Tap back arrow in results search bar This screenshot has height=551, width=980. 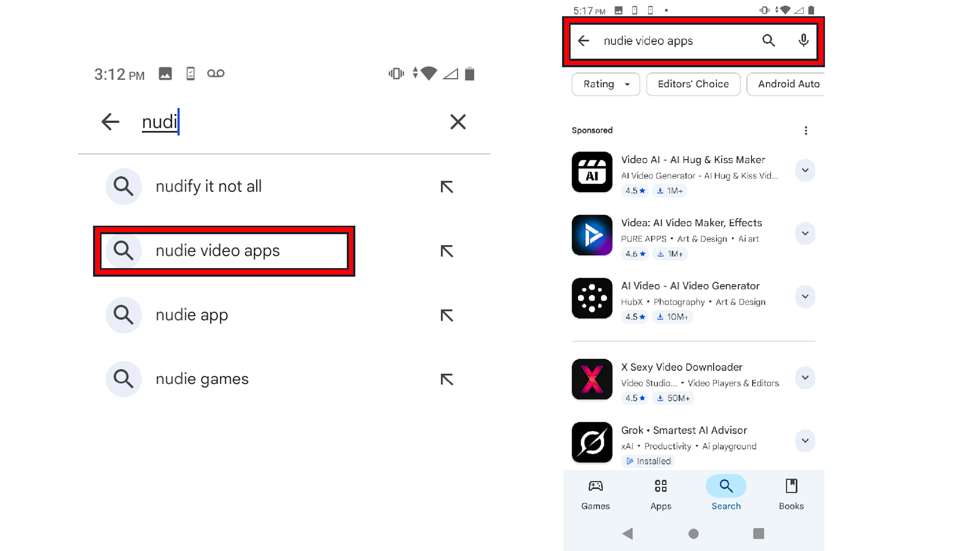click(583, 40)
